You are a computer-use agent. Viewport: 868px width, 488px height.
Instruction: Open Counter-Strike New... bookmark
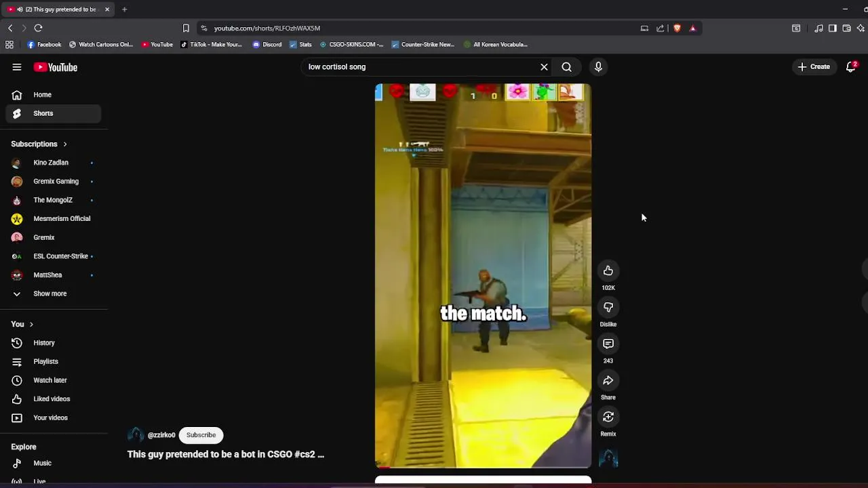point(423,45)
